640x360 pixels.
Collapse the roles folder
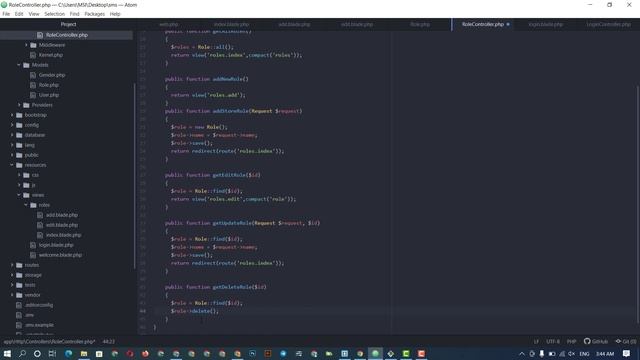[26, 205]
